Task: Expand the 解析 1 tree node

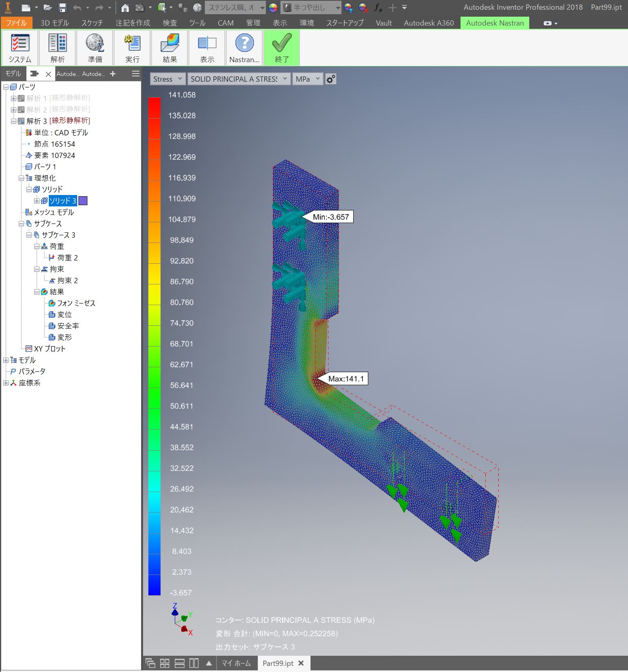Action: [x=13, y=98]
